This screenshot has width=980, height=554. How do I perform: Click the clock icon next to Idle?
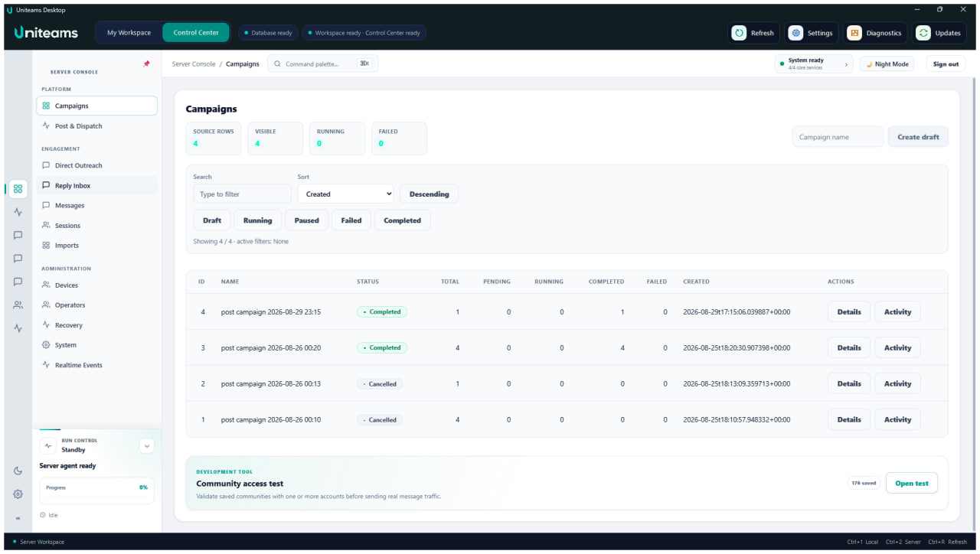(x=43, y=515)
